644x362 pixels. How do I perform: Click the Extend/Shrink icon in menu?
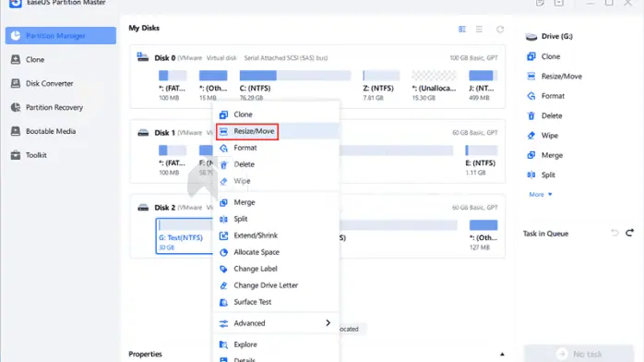pyautogui.click(x=223, y=235)
